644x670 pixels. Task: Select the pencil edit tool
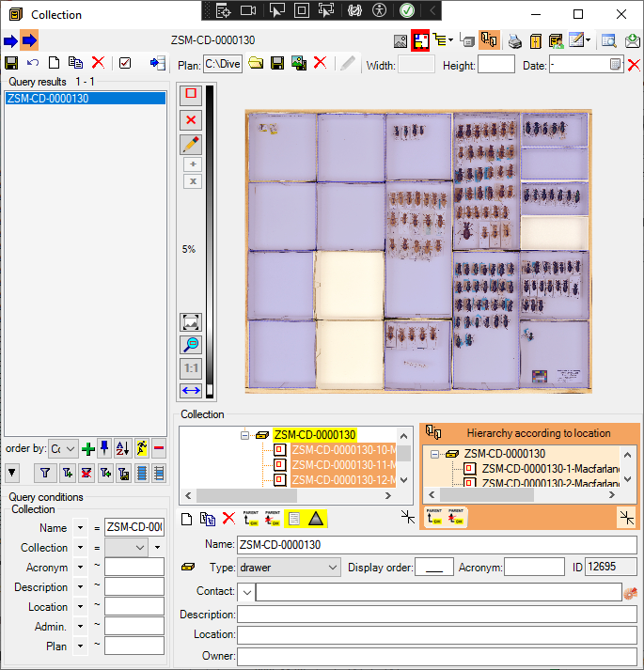point(191,144)
